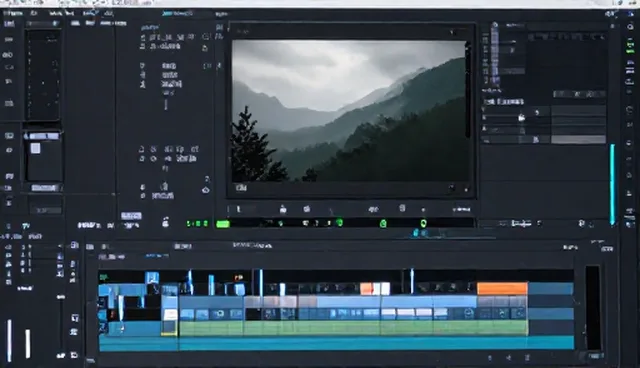
Task: Click the rightmost green ring marker on playback bar
Action: (x=423, y=223)
